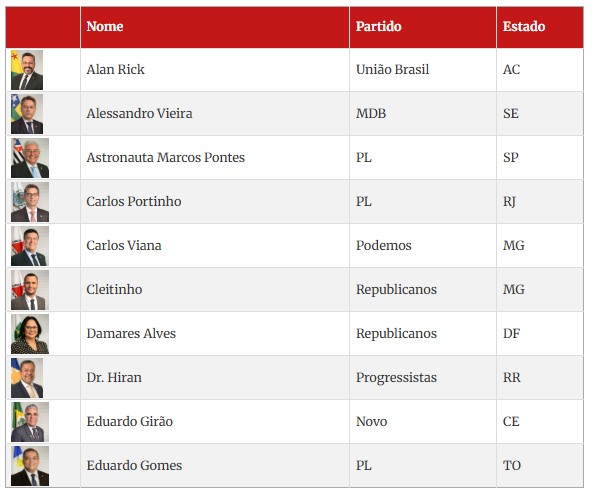Select the Cleitinho portrait image
Screen dimensions: 594x496
30,290
